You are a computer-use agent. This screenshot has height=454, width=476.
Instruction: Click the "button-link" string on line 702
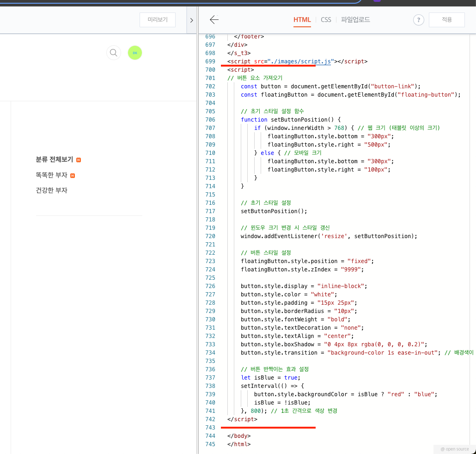coord(392,86)
